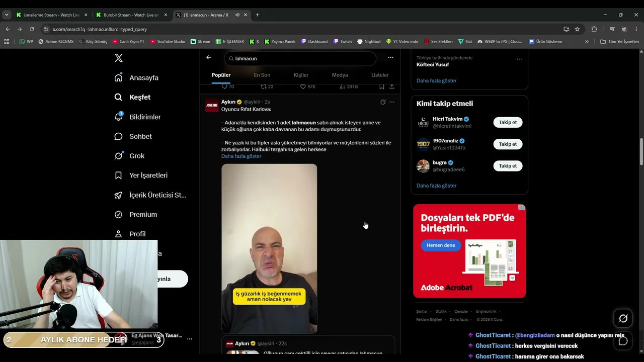Click the lahmacun search field

point(300,58)
